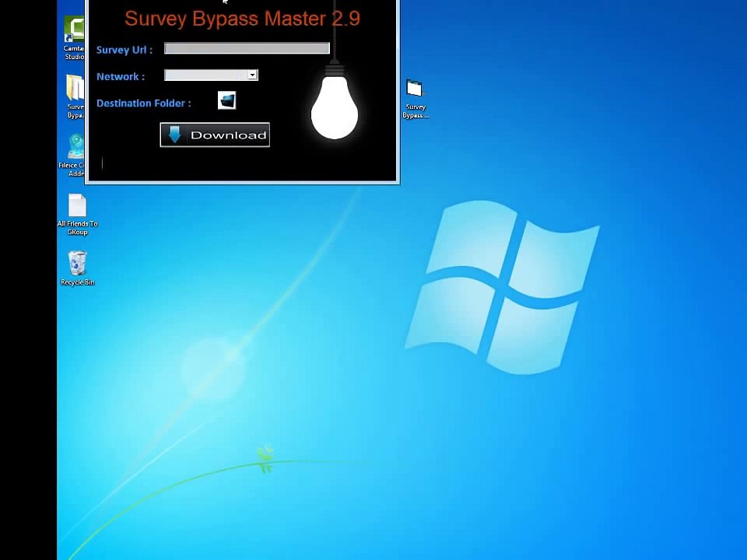Select Survey Bypass folder on left desktop
This screenshot has height=560, width=747.
[75, 96]
